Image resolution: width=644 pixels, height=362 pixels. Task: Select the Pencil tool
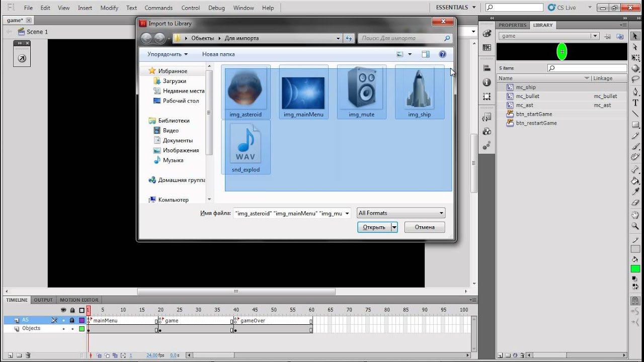(x=635, y=135)
